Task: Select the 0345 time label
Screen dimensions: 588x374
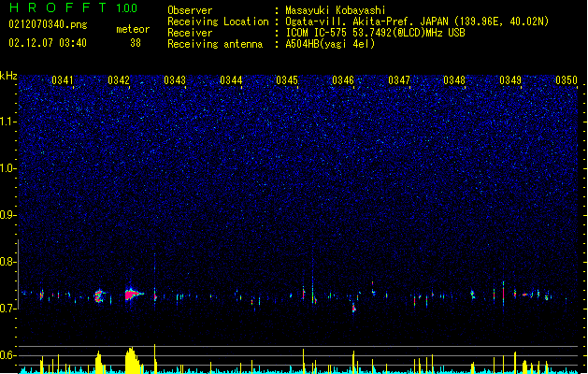Action: pyautogui.click(x=287, y=79)
